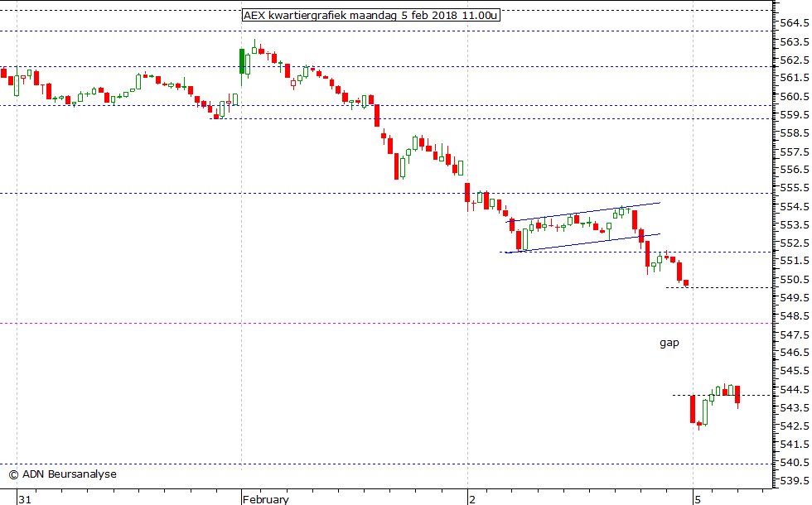
Task: Click the 559.5 price axis label
Action: coord(795,115)
